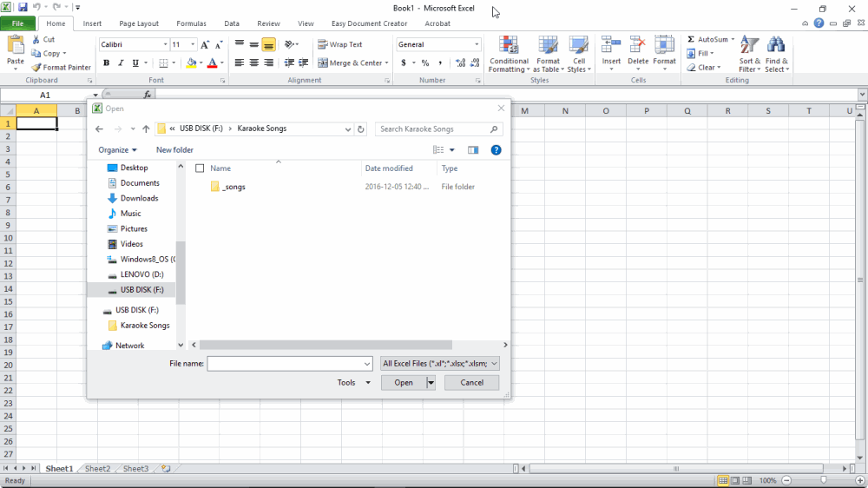The height and width of the screenshot is (488, 868).
Task: Click the Paste icon in Clipboard group
Action: click(x=16, y=46)
